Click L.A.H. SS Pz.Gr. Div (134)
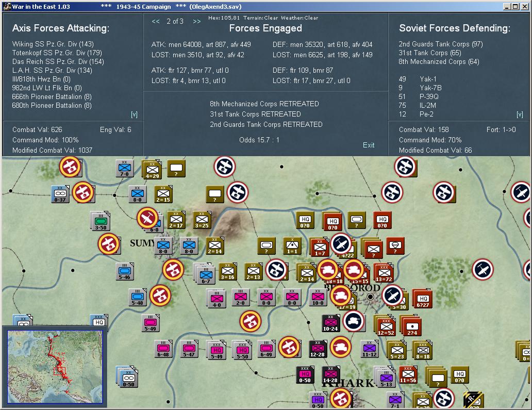The image size is (532, 410). pos(52,70)
